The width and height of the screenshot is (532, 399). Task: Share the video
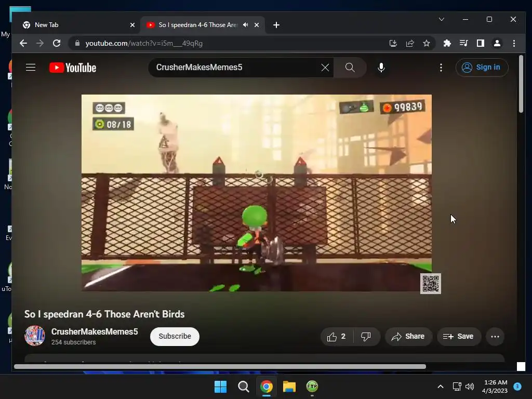[x=408, y=336]
